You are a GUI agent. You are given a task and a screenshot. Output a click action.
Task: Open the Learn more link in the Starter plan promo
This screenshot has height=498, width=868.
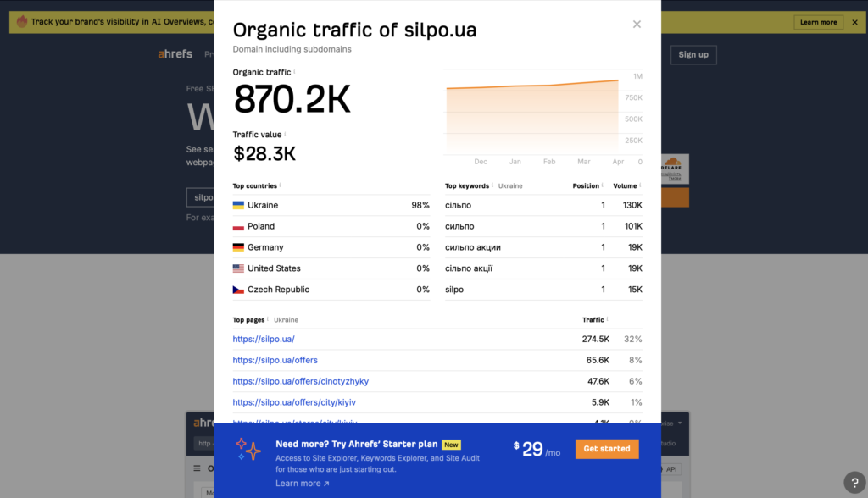click(x=297, y=483)
